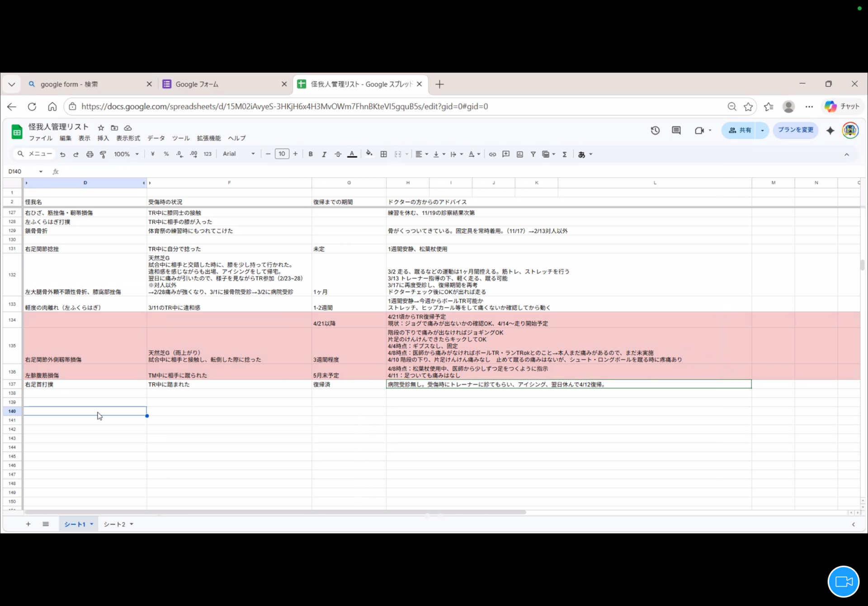Click the functions sigma icon
This screenshot has width=868, height=606.
pos(564,155)
